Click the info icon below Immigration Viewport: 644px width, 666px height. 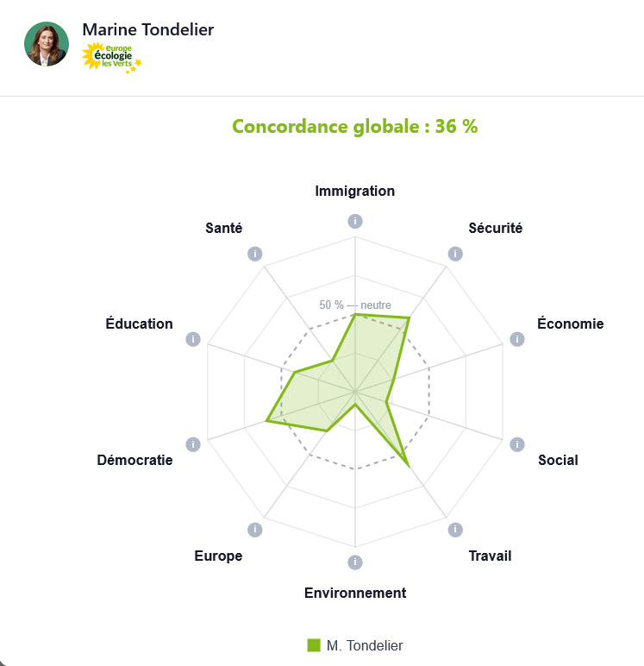(354, 221)
